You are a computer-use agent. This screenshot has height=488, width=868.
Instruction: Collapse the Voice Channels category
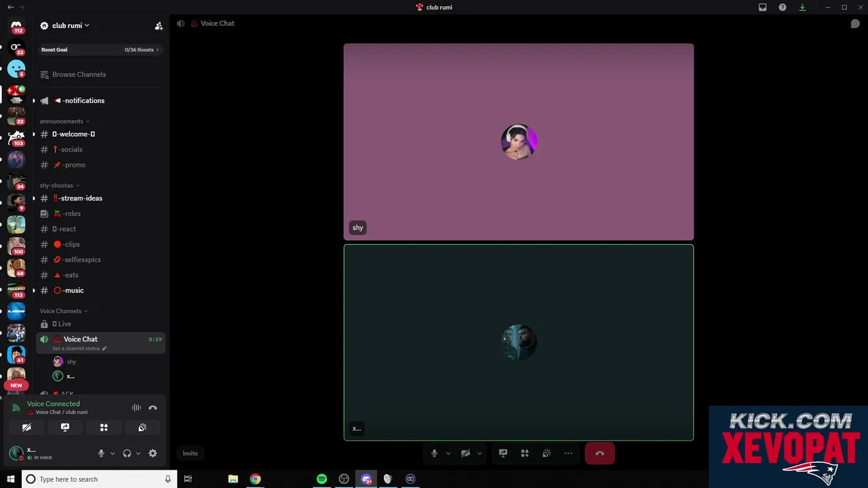coord(64,311)
